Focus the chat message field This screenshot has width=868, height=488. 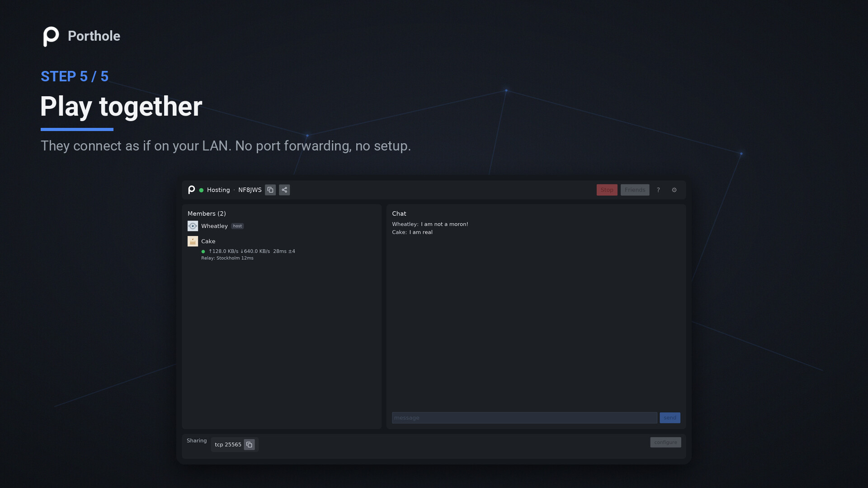pyautogui.click(x=524, y=418)
